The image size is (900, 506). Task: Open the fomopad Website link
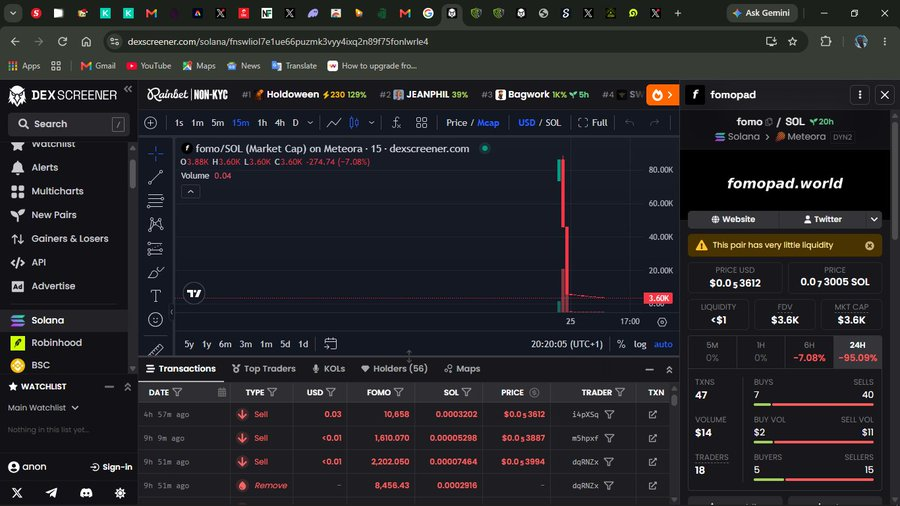click(x=734, y=219)
